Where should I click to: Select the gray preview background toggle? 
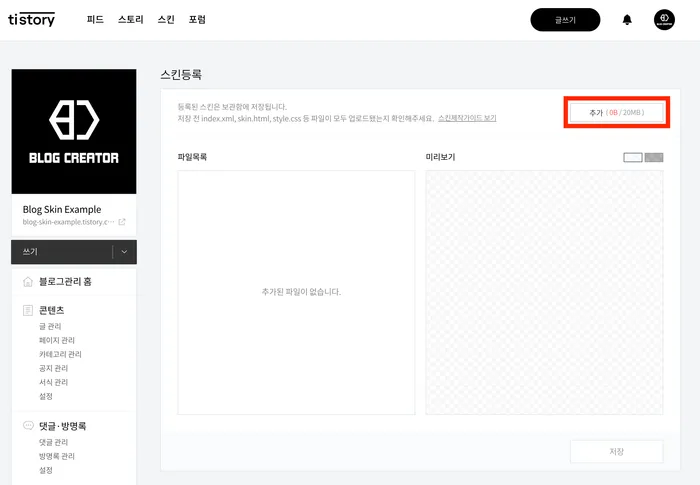[654, 157]
